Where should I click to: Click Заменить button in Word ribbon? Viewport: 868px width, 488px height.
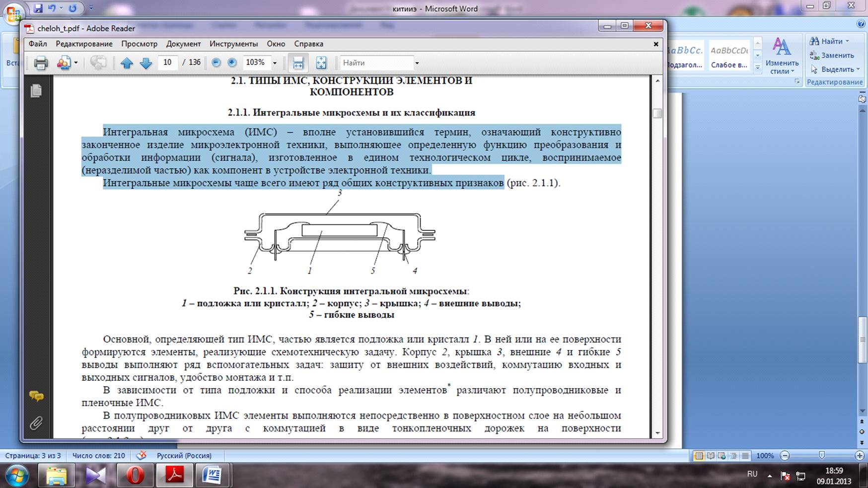[832, 55]
